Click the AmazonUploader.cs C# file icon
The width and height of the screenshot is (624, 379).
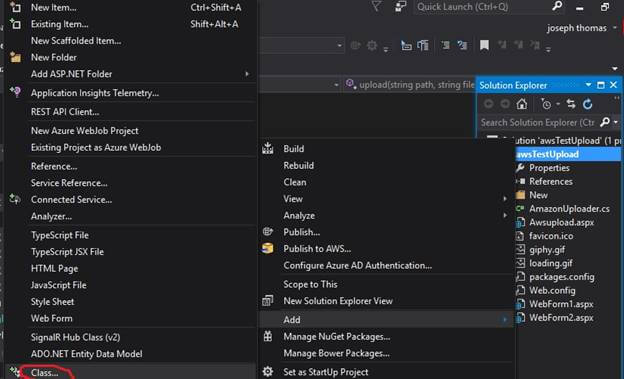[520, 209]
